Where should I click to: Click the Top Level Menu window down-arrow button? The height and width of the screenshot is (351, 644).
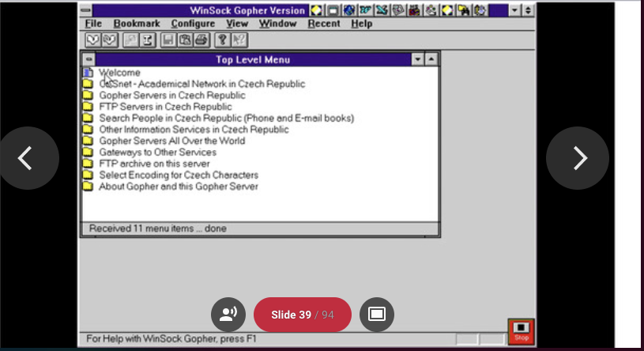(418, 59)
